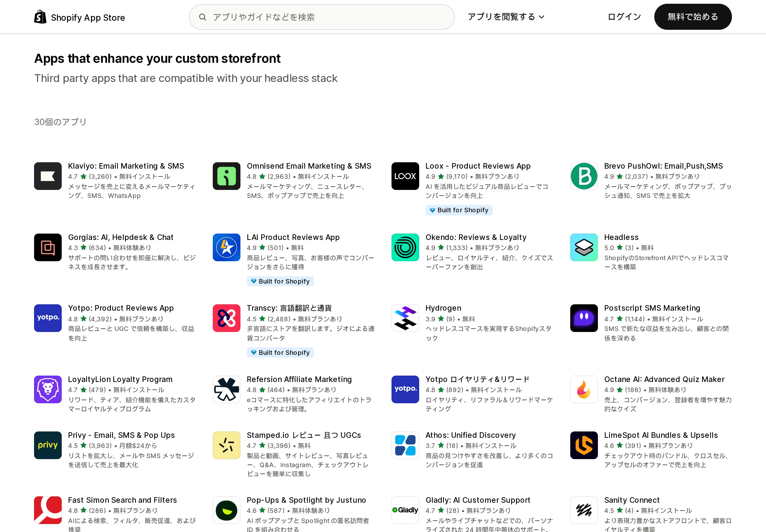This screenshot has width=766, height=532.
Task: Open Athos: Unified Discovery title
Action: tap(470, 435)
